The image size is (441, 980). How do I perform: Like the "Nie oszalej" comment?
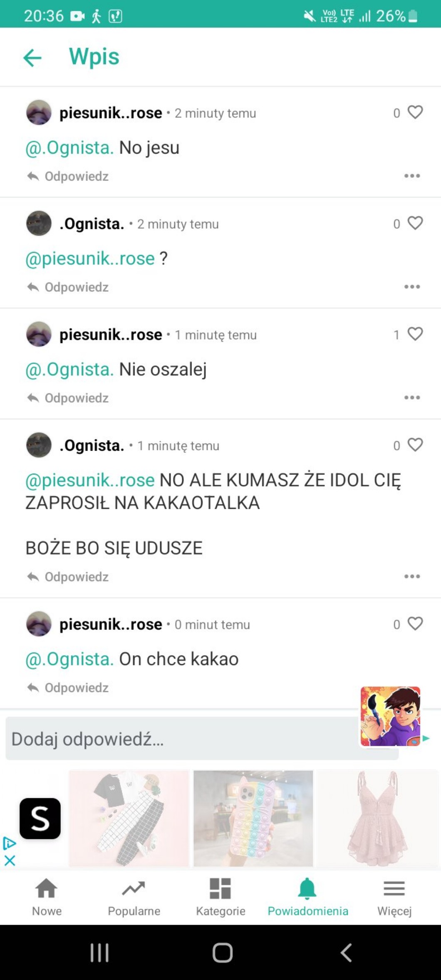(x=415, y=334)
